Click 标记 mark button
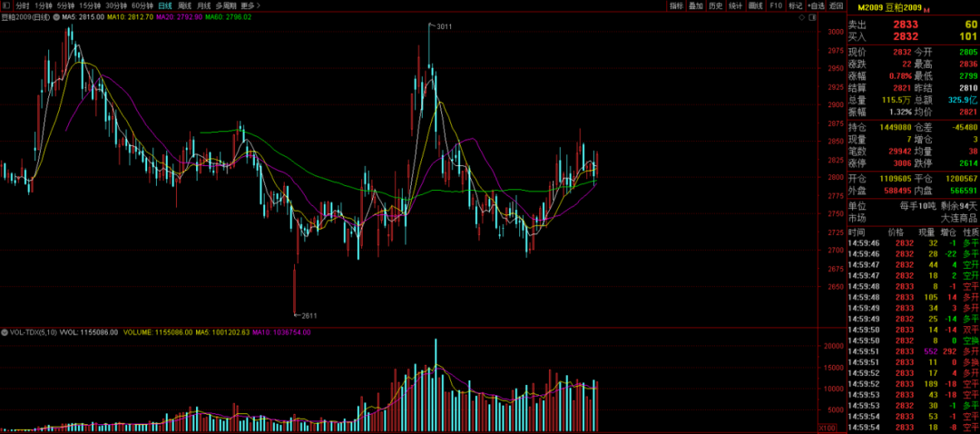 795,5
